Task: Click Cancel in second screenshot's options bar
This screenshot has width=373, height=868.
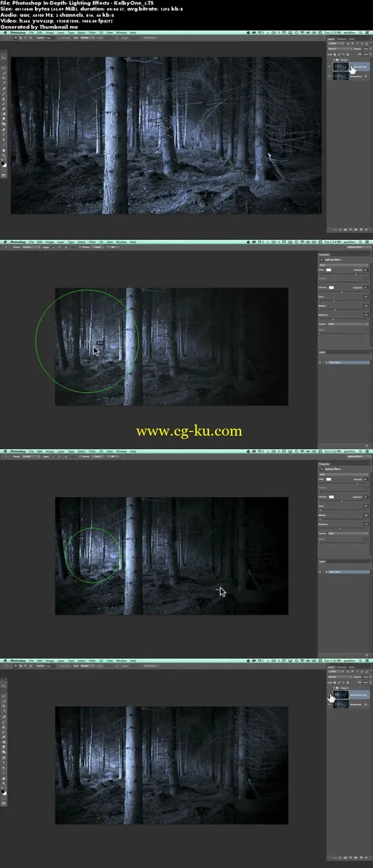Action: [98, 247]
